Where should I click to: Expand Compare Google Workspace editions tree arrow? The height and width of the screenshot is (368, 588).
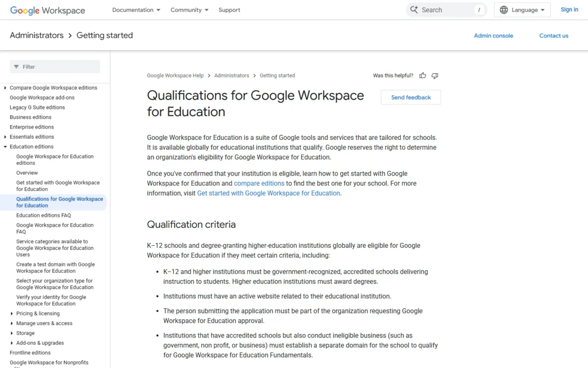tap(5, 88)
